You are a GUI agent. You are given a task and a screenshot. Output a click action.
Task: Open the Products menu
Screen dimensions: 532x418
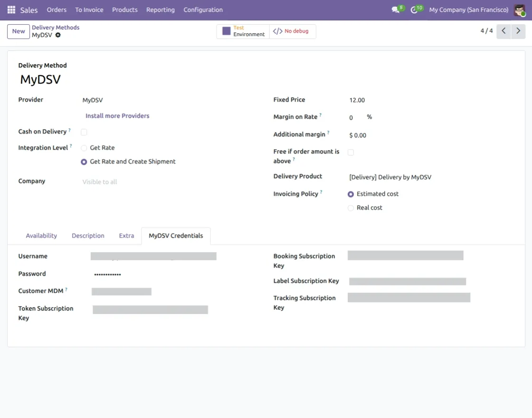click(x=125, y=10)
